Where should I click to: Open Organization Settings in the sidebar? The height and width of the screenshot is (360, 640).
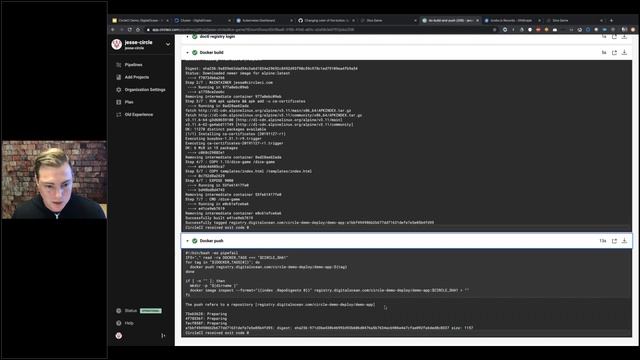point(145,90)
